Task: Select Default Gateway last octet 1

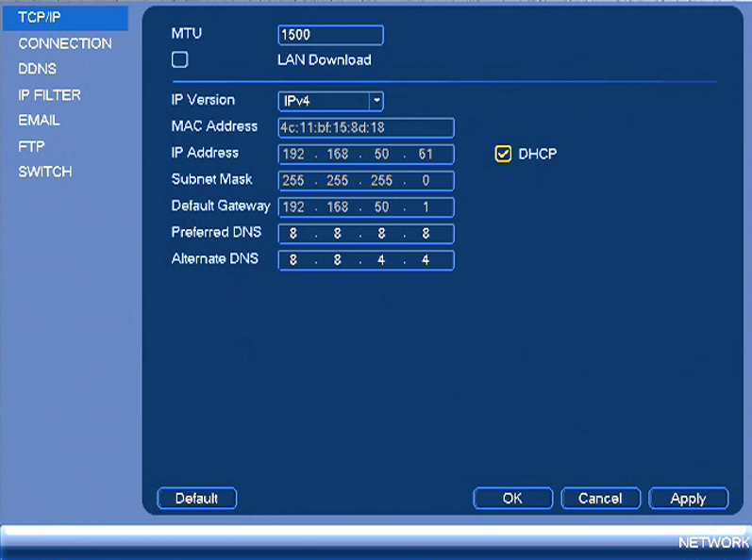Action: (426, 207)
